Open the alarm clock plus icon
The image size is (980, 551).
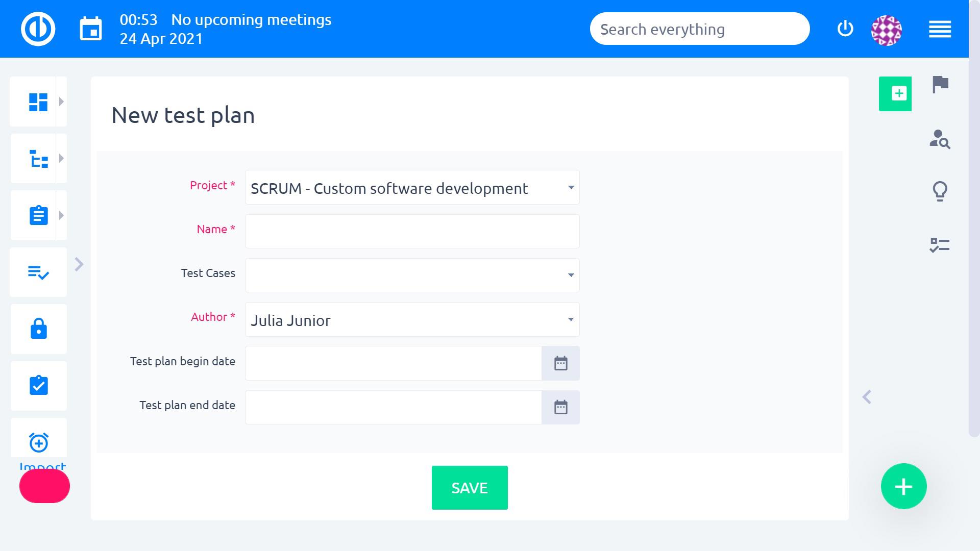(39, 442)
